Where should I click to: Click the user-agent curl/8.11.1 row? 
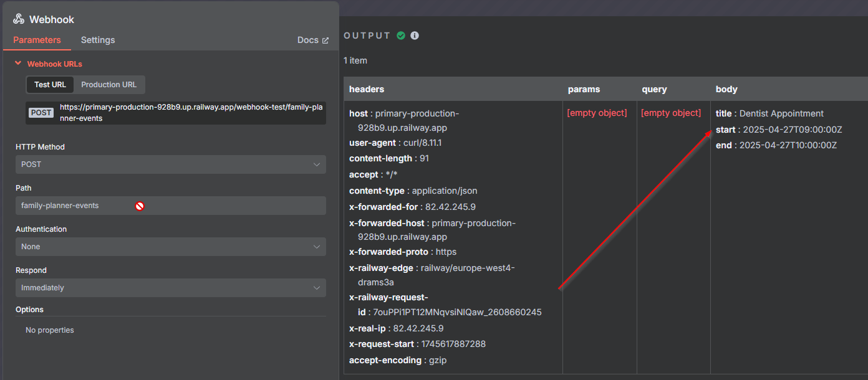point(395,143)
